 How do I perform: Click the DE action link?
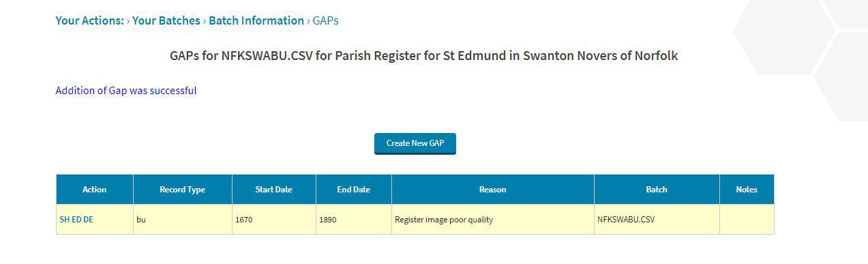(x=88, y=220)
